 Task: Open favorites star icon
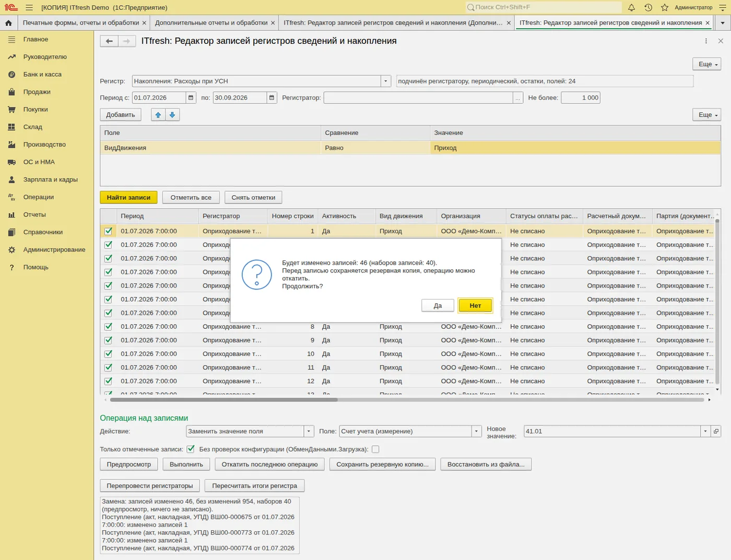click(665, 7)
